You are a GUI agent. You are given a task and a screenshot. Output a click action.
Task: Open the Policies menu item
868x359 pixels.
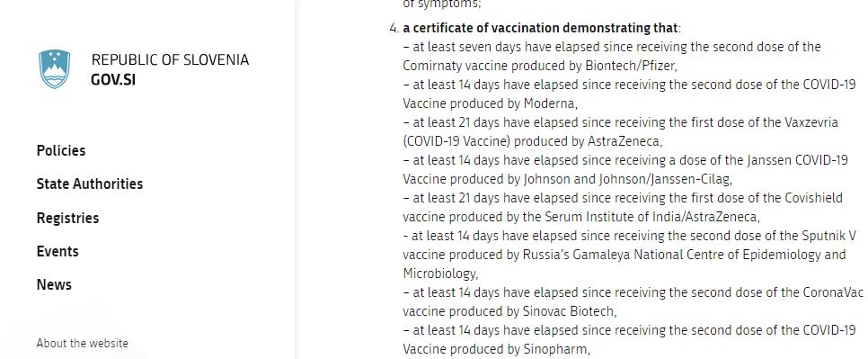pyautogui.click(x=61, y=150)
